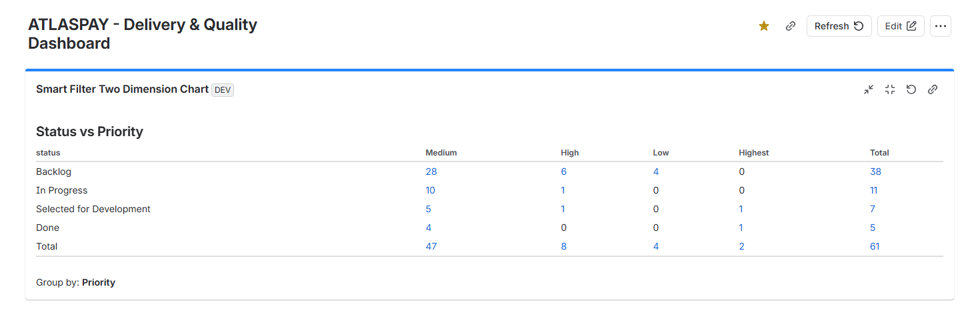Click the Medium column header
This screenshot has width=980, height=311.
point(441,153)
